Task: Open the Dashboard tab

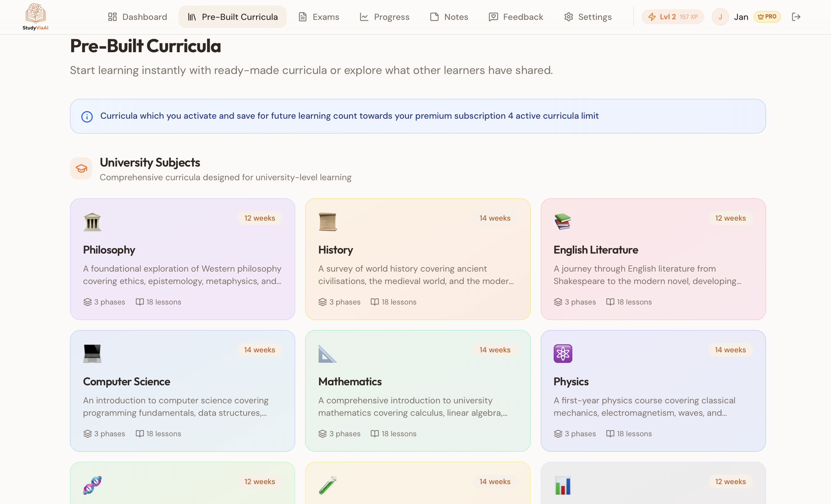Action: (138, 17)
